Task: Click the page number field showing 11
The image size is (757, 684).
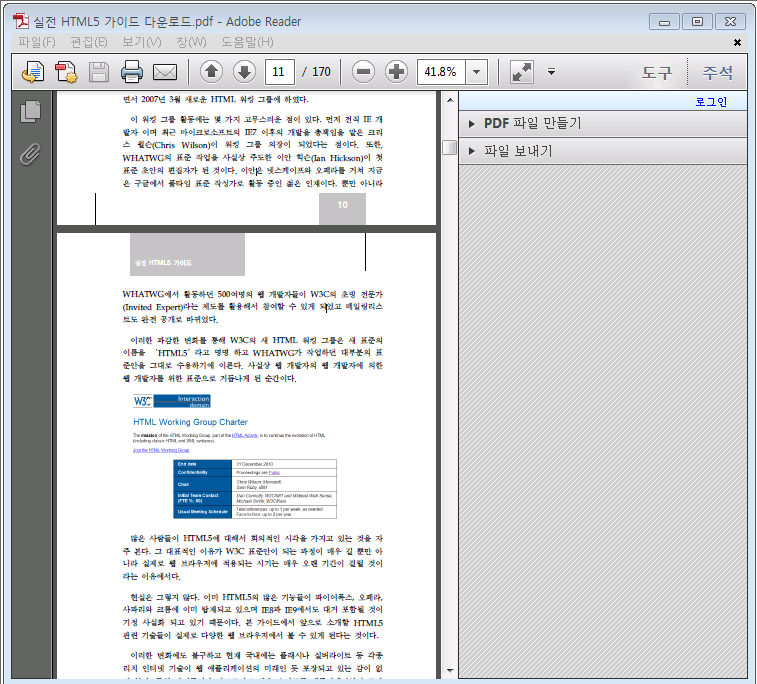Action: point(280,72)
